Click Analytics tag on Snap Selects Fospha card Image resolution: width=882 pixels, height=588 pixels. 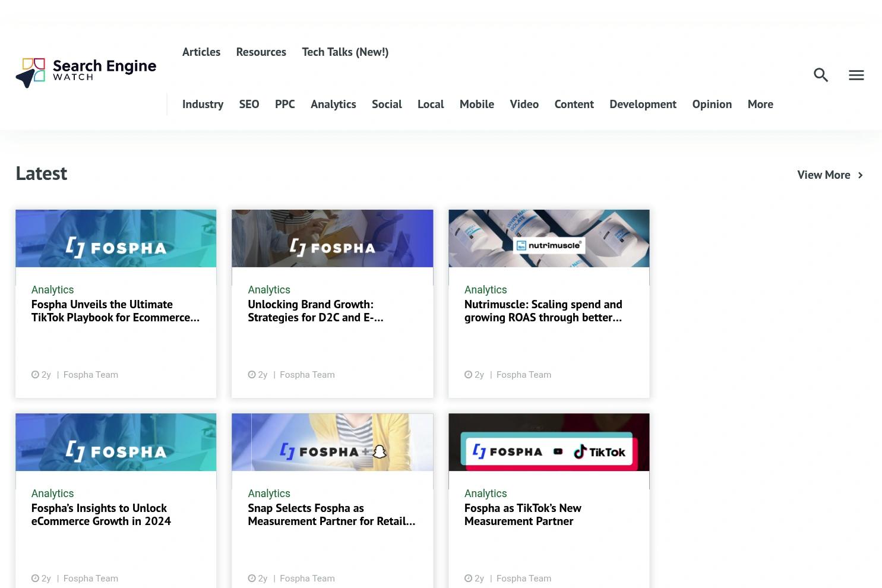coord(269,494)
